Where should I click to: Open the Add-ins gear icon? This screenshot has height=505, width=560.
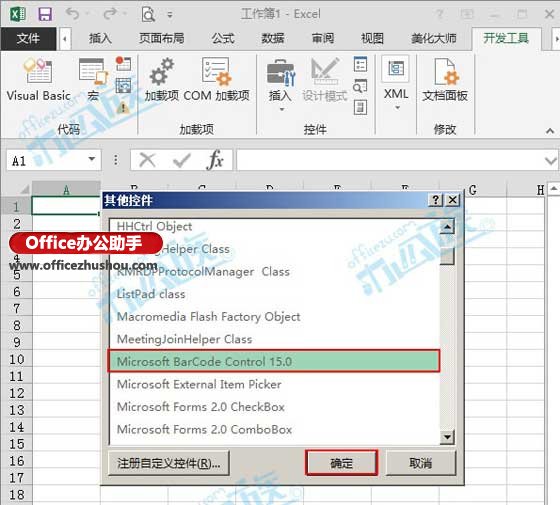(161, 80)
